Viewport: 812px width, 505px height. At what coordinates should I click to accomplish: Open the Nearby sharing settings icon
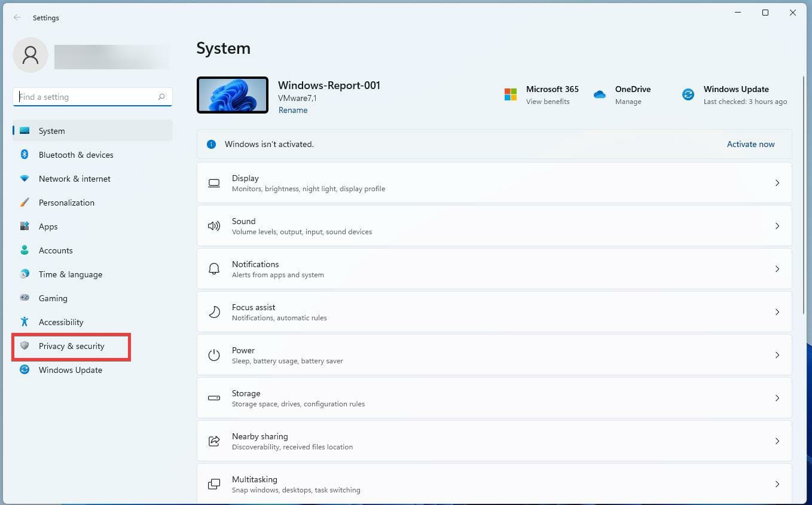[214, 440]
